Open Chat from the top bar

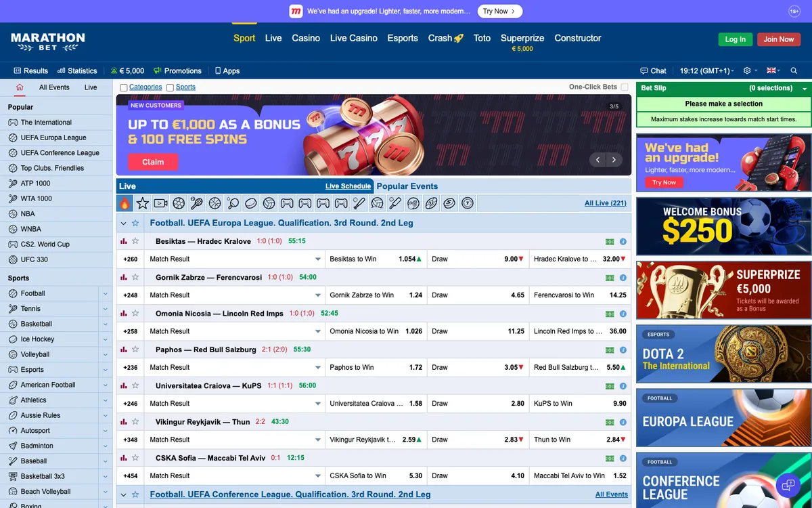(653, 70)
